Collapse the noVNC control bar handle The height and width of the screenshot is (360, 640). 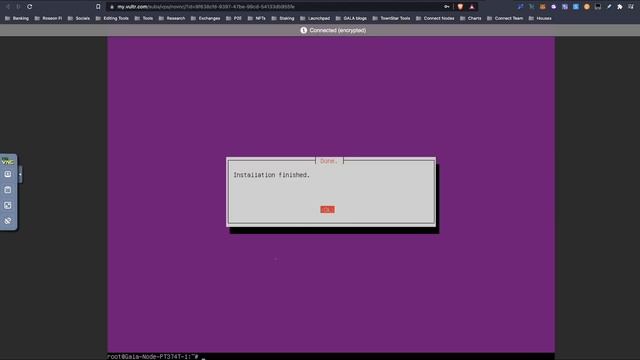pos(20,174)
